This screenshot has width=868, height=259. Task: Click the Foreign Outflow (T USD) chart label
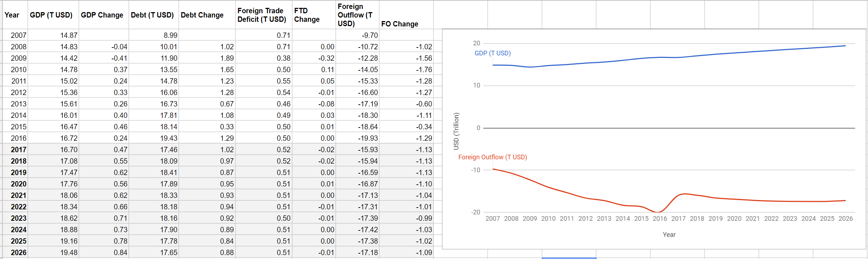pos(492,157)
